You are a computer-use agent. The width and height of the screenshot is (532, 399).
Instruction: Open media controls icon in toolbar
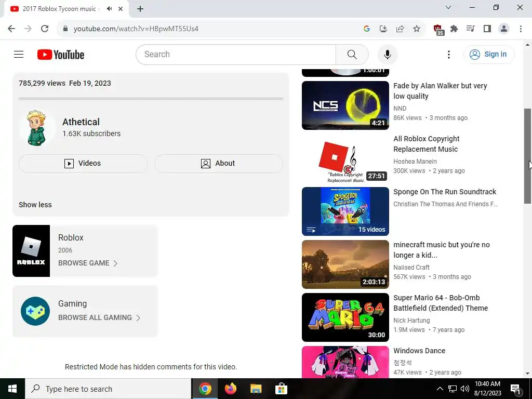470,29
